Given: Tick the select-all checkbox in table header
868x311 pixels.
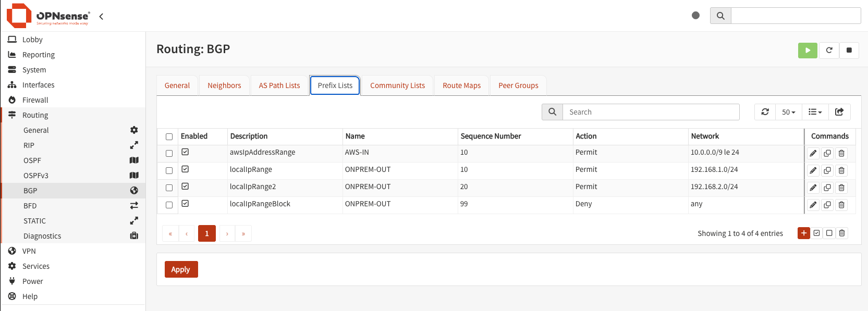Looking at the screenshot, I should click(x=169, y=136).
